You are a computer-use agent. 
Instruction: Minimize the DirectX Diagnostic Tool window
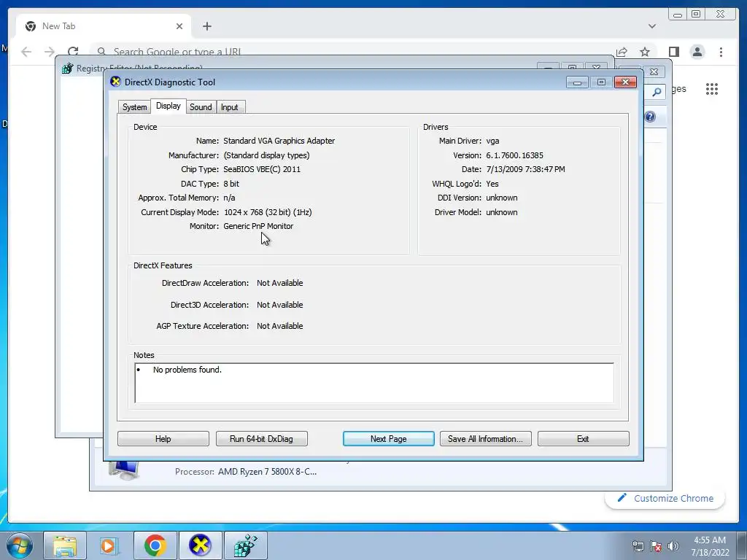point(577,82)
